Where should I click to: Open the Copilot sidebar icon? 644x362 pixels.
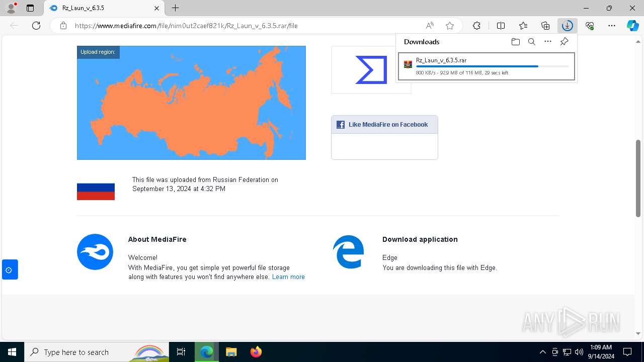(x=632, y=26)
